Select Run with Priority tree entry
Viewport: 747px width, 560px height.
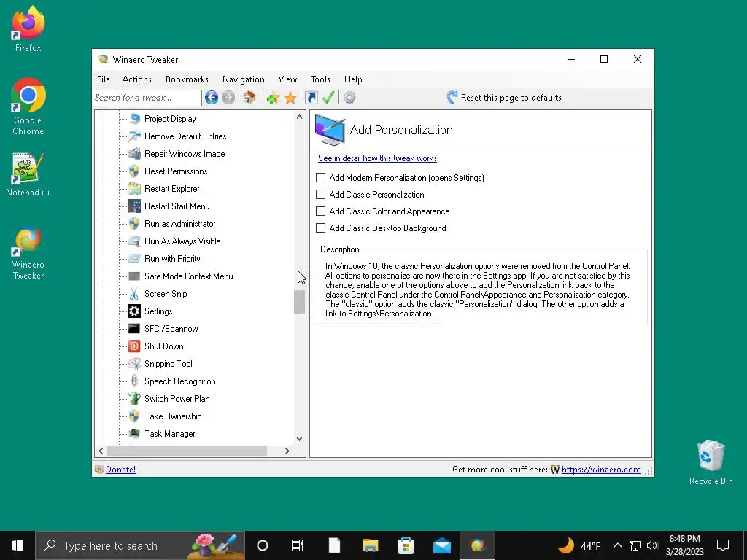[x=172, y=259]
